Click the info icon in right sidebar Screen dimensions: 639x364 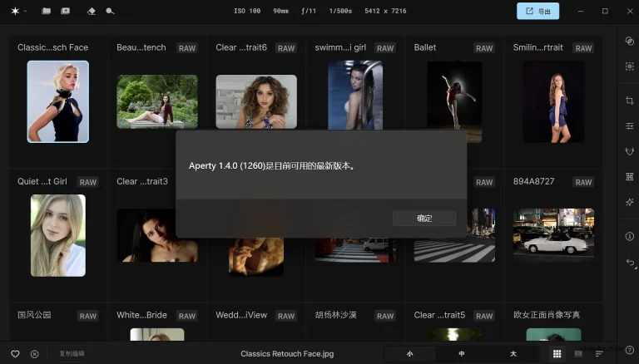click(629, 237)
